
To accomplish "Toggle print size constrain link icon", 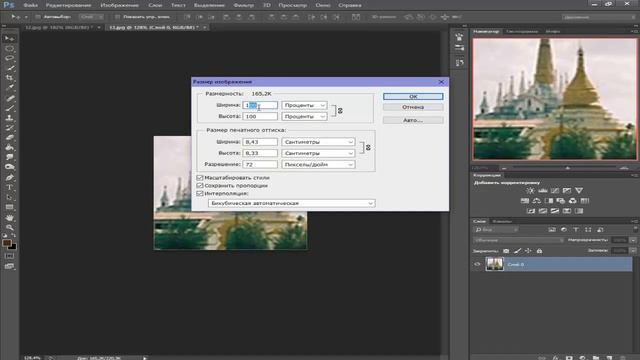I will (x=368, y=147).
